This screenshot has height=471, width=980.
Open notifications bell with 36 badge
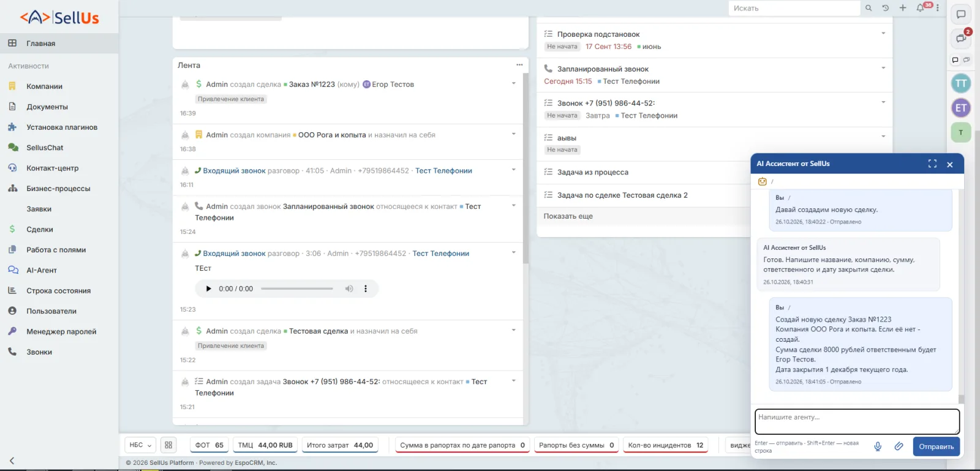(921, 8)
